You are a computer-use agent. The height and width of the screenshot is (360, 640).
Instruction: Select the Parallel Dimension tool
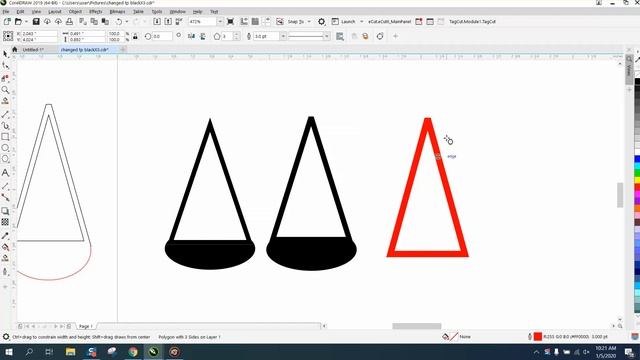click(5, 186)
